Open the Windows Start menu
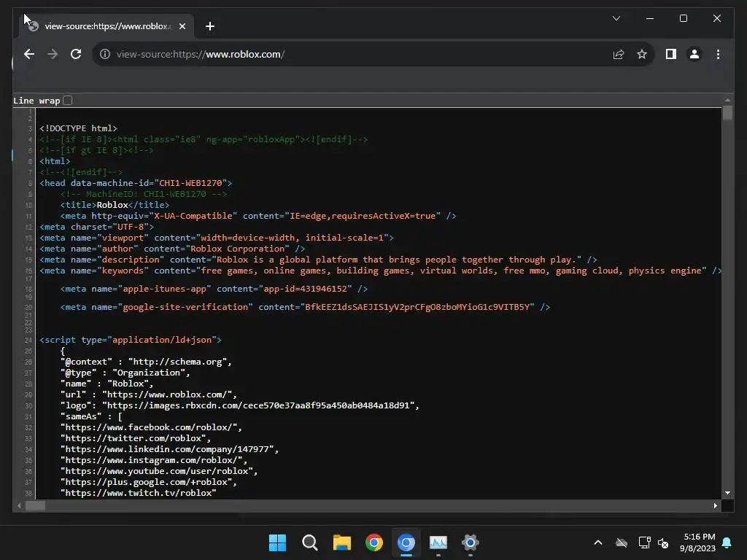The width and height of the screenshot is (747, 560). pos(277,542)
